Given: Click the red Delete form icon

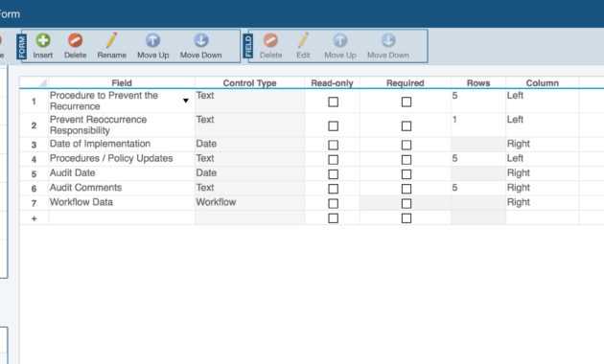Looking at the screenshot, I should point(75,40).
